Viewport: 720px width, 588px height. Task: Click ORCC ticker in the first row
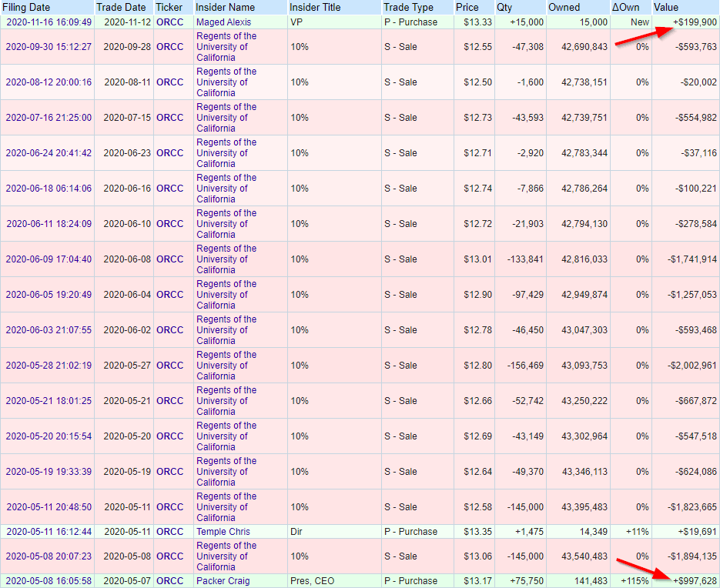(170, 22)
